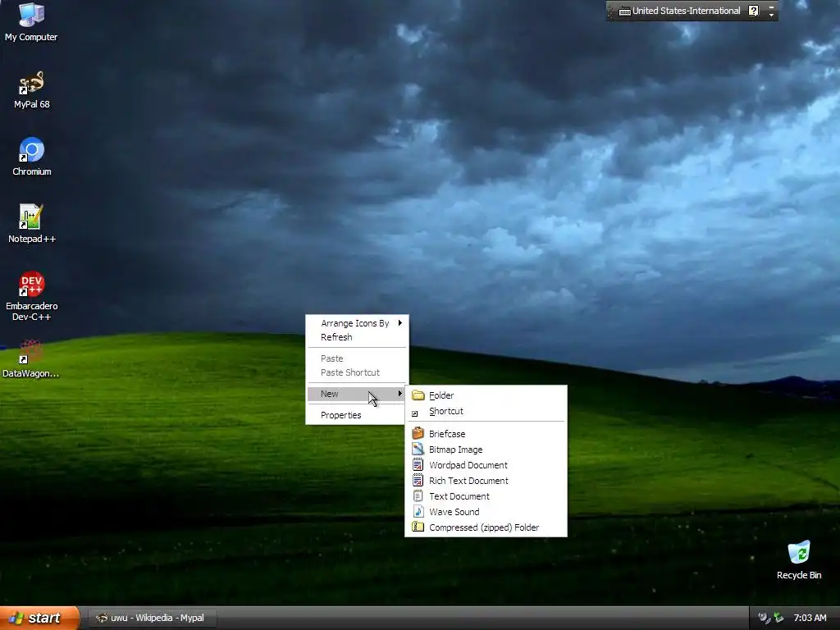
Task: Click the greyed-out Paste entry
Action: pos(357,358)
